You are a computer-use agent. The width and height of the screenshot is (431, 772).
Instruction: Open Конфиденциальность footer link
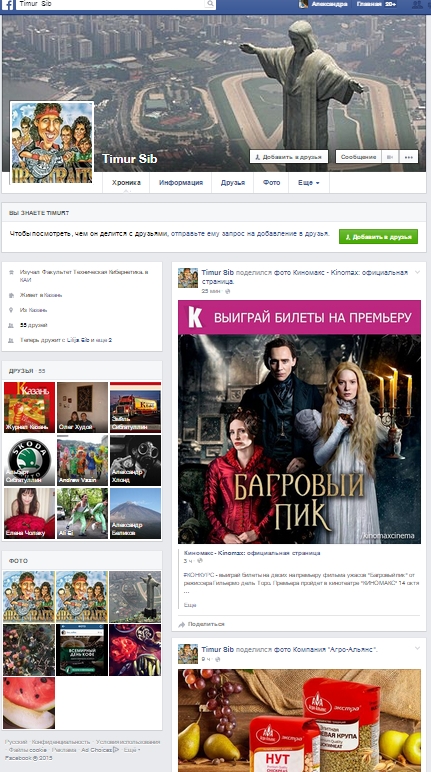tap(61, 742)
